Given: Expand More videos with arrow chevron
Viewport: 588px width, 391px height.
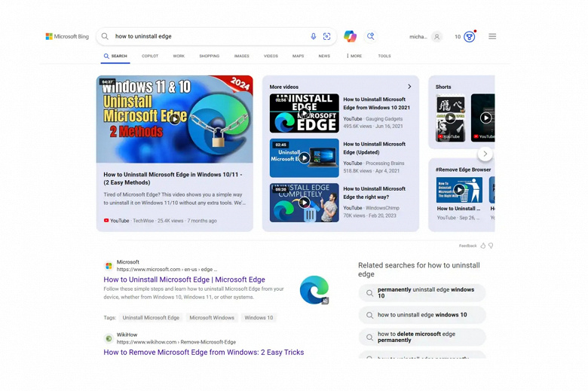Looking at the screenshot, I should (409, 87).
